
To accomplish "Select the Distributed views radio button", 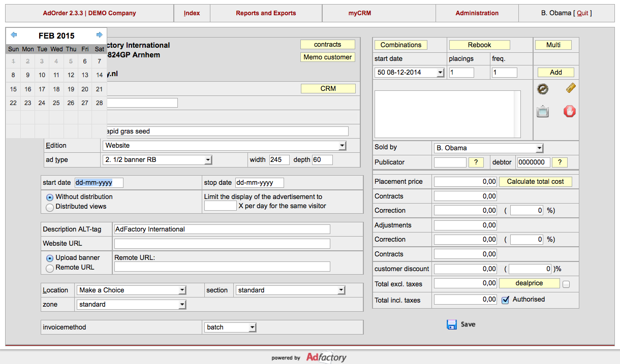I will [50, 207].
